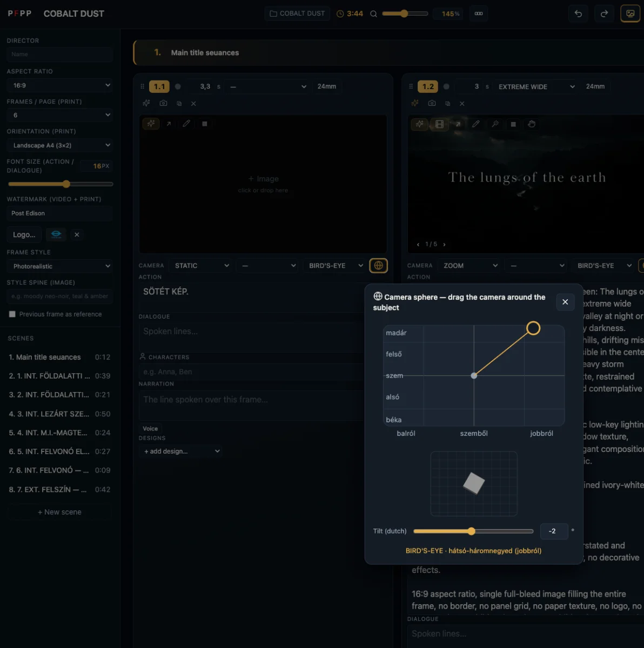644x648 pixels.
Task: Select scene 5. 4. INT. M.I.-MAGTE... in list
Action: 59,433
